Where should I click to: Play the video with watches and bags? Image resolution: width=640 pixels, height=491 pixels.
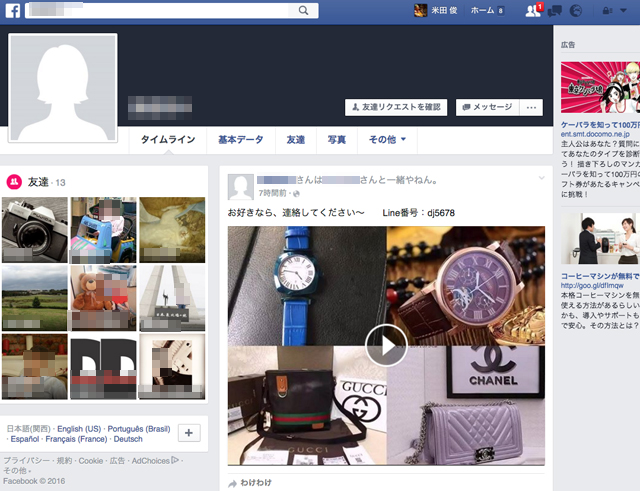point(386,345)
